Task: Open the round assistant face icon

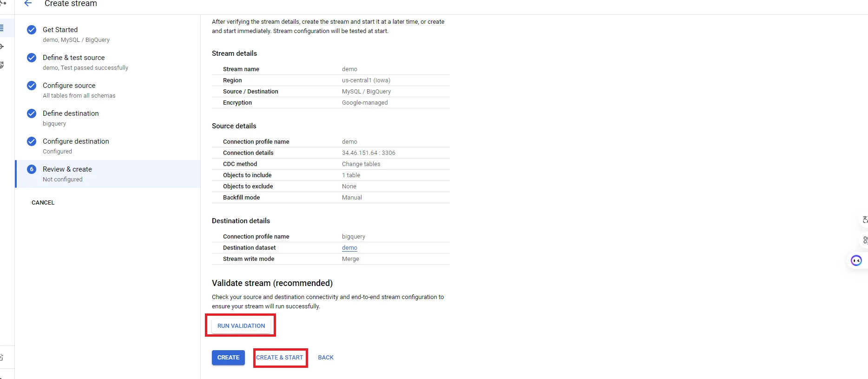Action: click(856, 260)
